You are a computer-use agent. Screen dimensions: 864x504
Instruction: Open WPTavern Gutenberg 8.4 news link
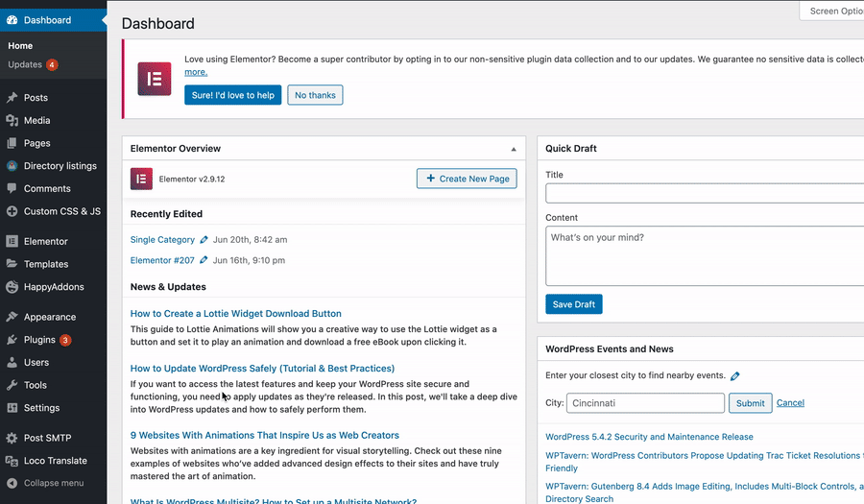click(705, 492)
